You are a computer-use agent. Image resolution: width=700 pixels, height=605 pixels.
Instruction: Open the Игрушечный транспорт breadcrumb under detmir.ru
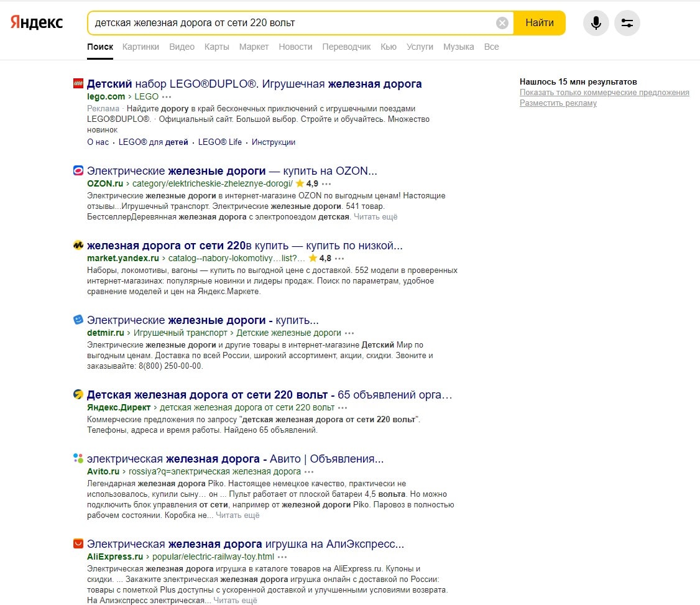(x=180, y=333)
